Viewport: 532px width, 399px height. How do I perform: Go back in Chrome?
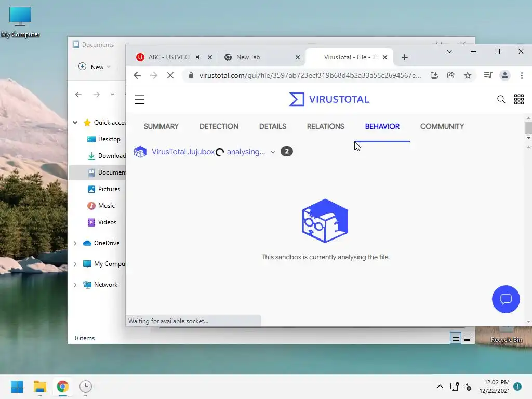(x=137, y=75)
